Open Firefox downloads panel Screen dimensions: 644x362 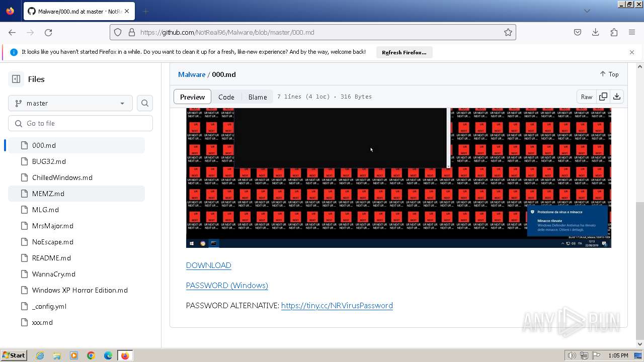(596, 32)
